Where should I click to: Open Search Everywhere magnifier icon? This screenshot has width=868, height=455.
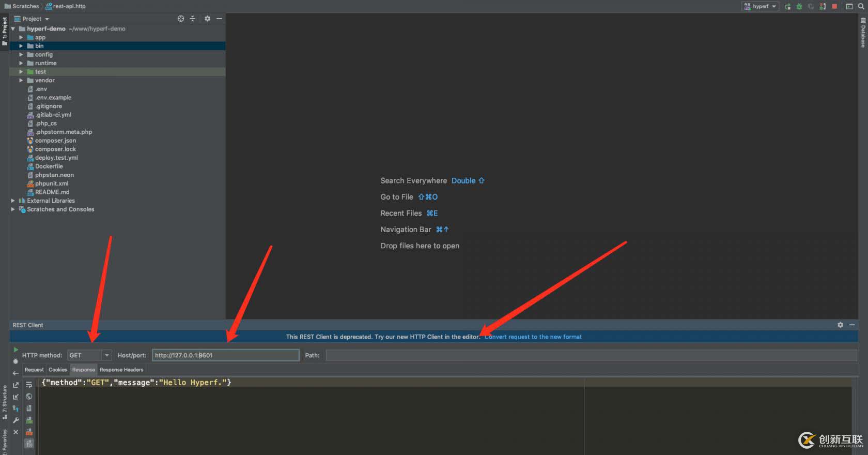[x=861, y=6]
